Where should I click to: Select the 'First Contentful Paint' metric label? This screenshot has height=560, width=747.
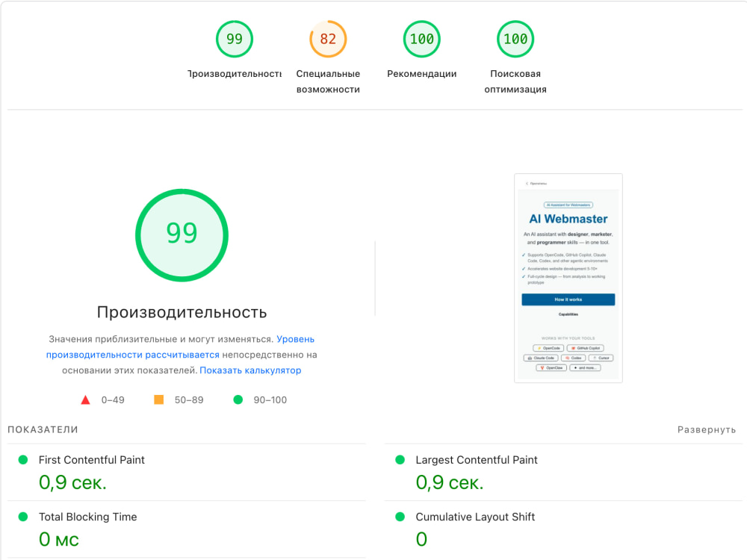[91, 460]
